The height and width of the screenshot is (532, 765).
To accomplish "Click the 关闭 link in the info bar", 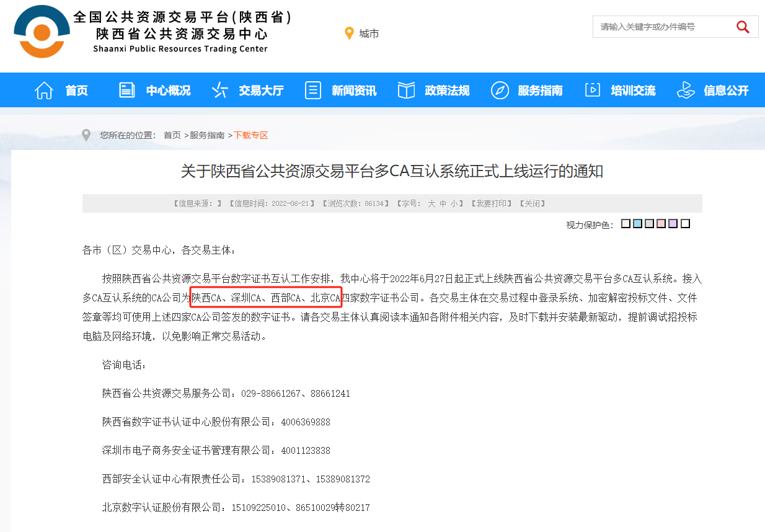I will point(532,203).
